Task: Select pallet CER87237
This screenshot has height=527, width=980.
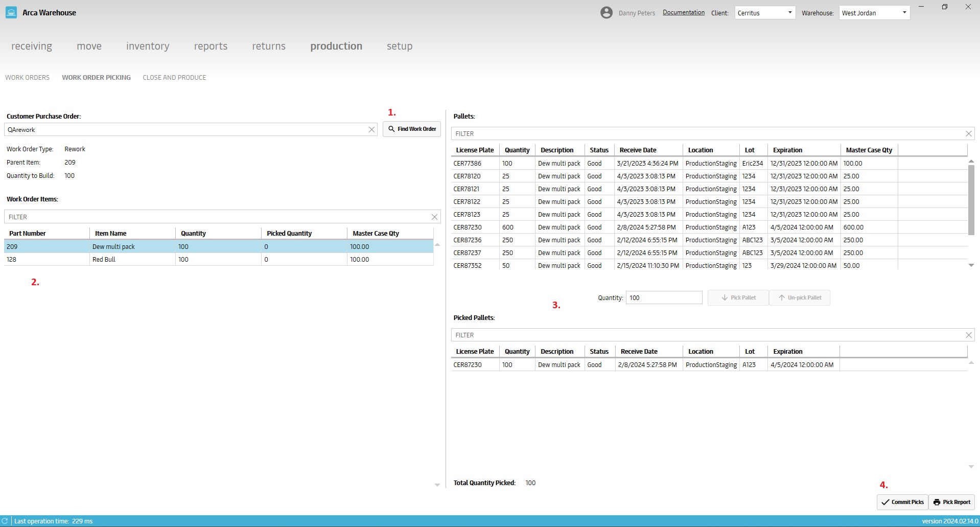Action: (709, 253)
